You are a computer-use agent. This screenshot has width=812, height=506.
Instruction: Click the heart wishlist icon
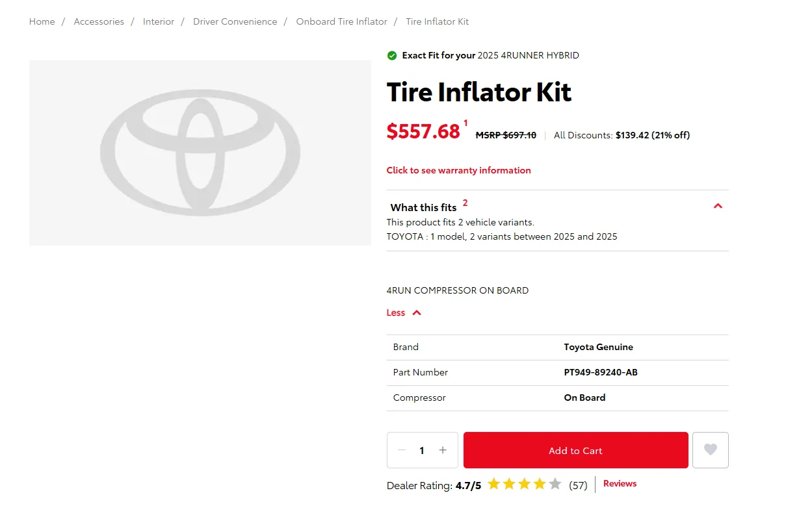tap(710, 449)
